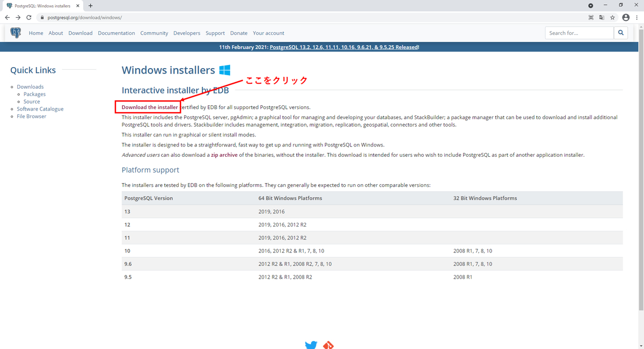Click the blue Windows logo by heading

pyautogui.click(x=225, y=70)
